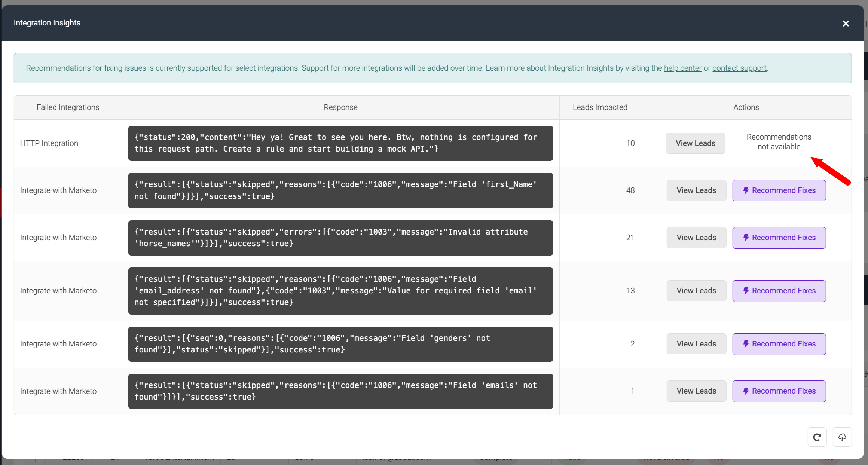The height and width of the screenshot is (465, 868).
Task: Click the leads impacted value 48
Action: pyautogui.click(x=630, y=190)
